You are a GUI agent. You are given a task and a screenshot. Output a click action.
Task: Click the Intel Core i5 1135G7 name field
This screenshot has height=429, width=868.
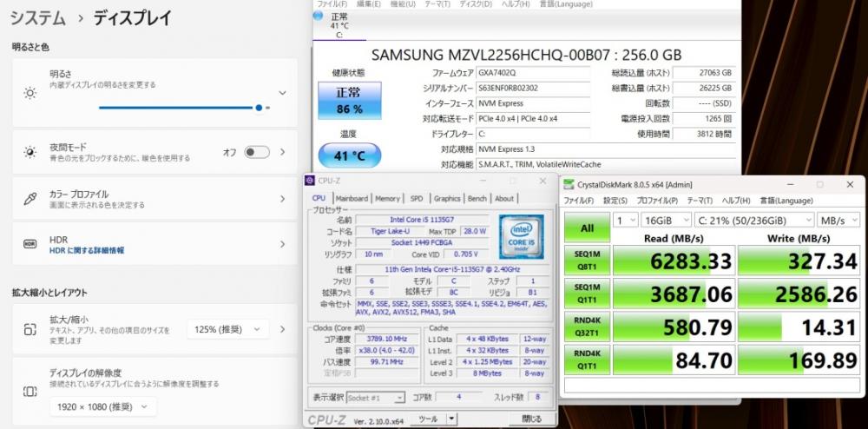[422, 220]
